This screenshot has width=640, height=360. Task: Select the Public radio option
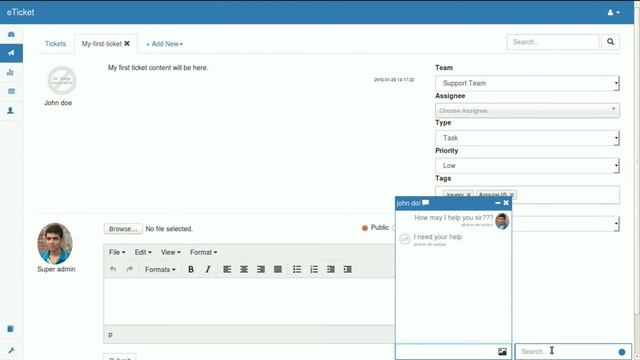[x=365, y=228]
